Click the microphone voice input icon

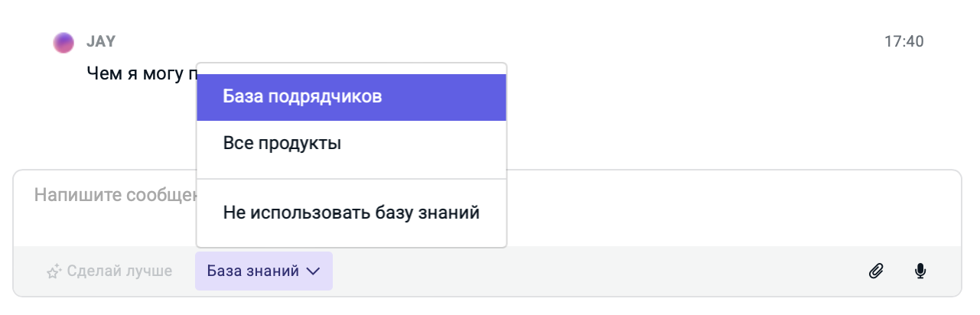coord(920,271)
